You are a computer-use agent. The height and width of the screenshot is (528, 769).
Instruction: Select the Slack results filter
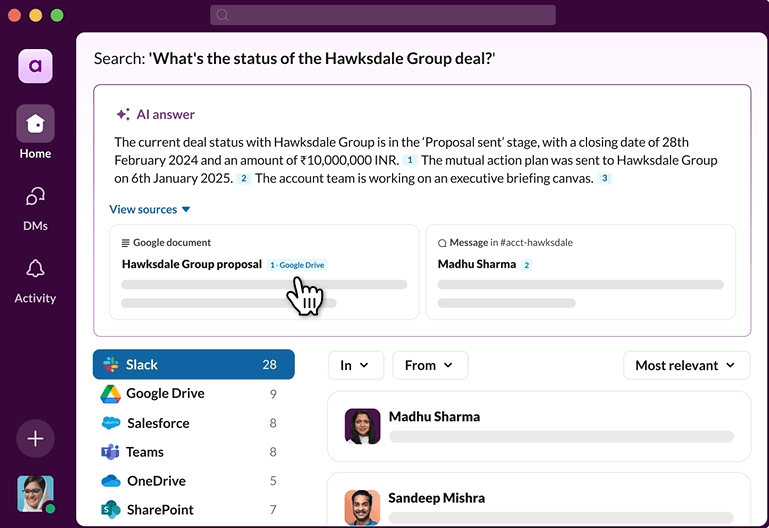pos(194,364)
